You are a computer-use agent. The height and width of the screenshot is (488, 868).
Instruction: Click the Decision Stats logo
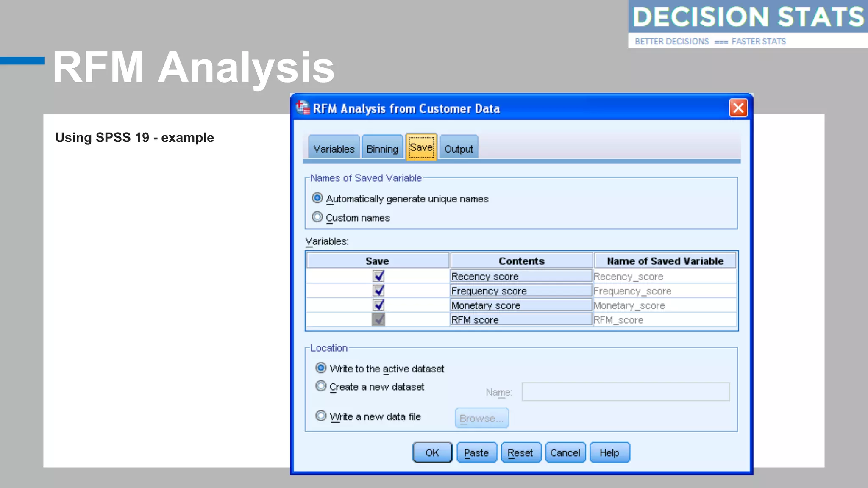(748, 24)
